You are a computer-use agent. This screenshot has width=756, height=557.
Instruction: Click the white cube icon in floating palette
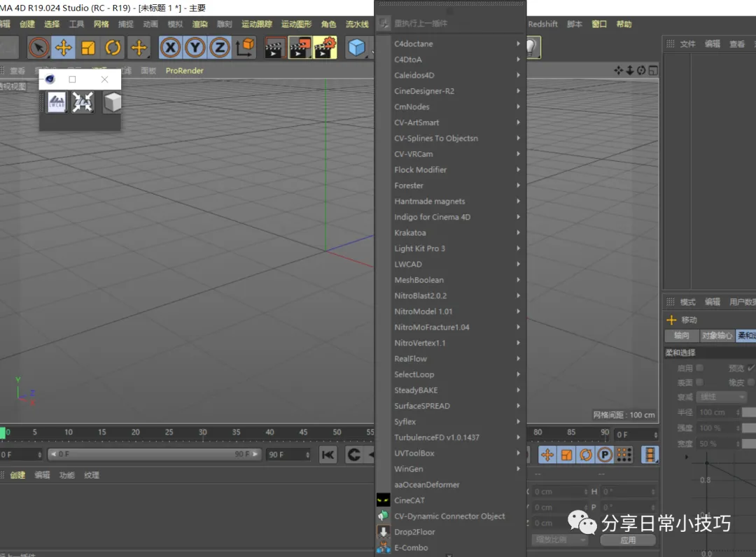point(112,103)
